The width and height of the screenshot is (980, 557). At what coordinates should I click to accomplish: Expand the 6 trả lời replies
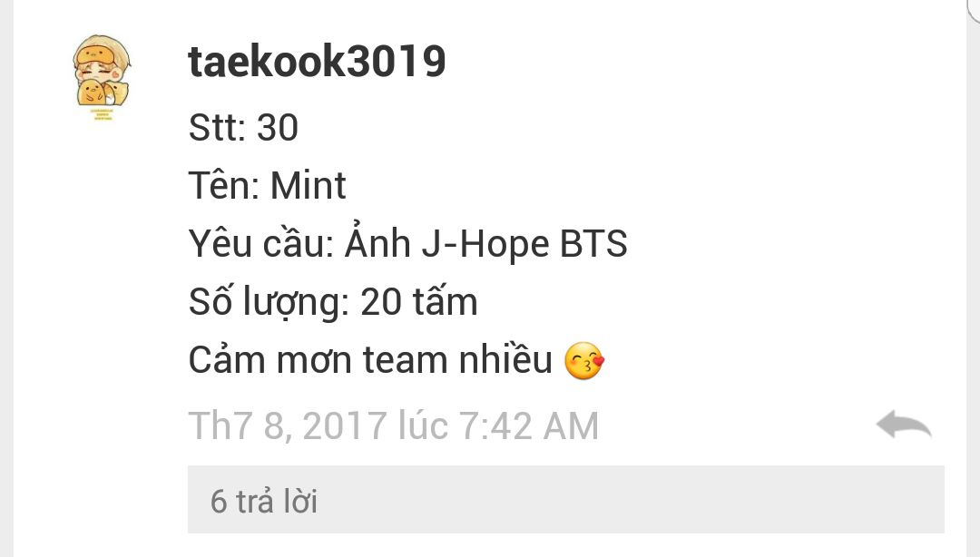565,500
